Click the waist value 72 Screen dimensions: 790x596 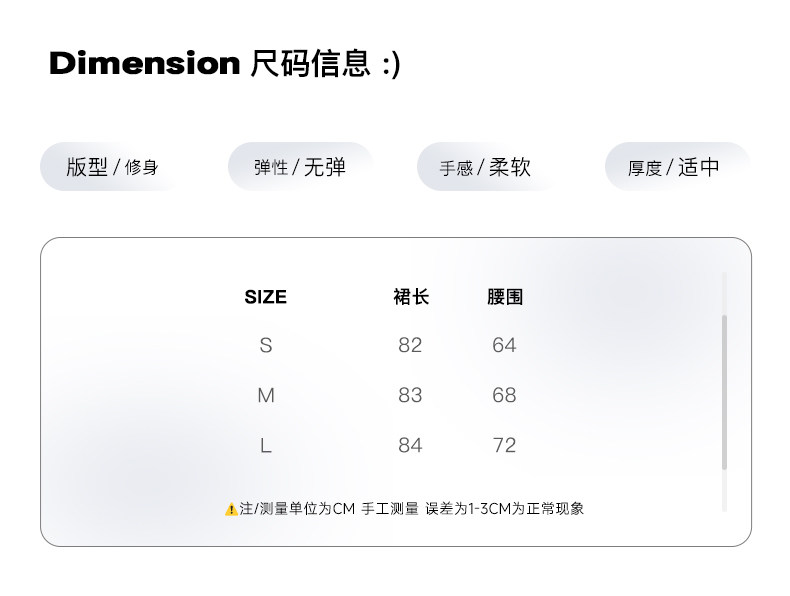(x=504, y=445)
